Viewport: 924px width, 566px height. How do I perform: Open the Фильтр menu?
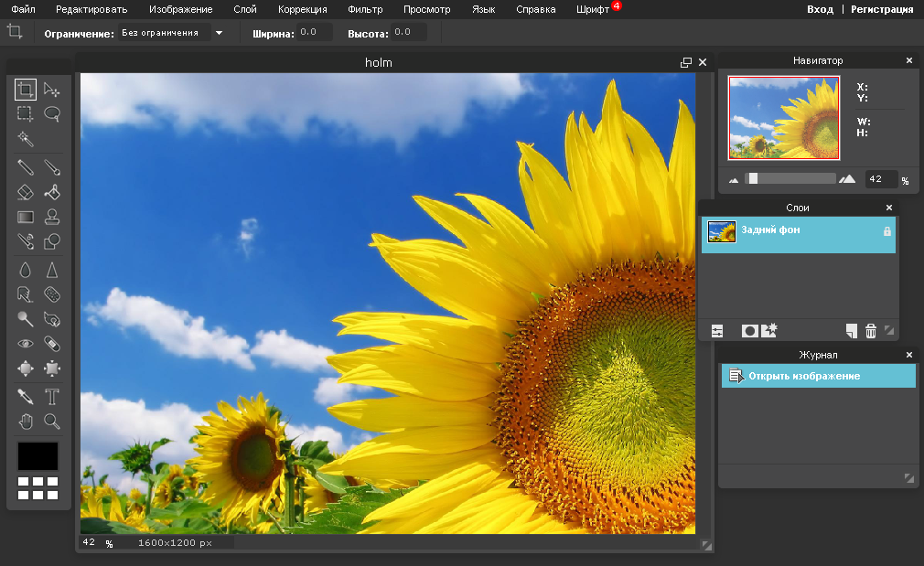coord(365,9)
